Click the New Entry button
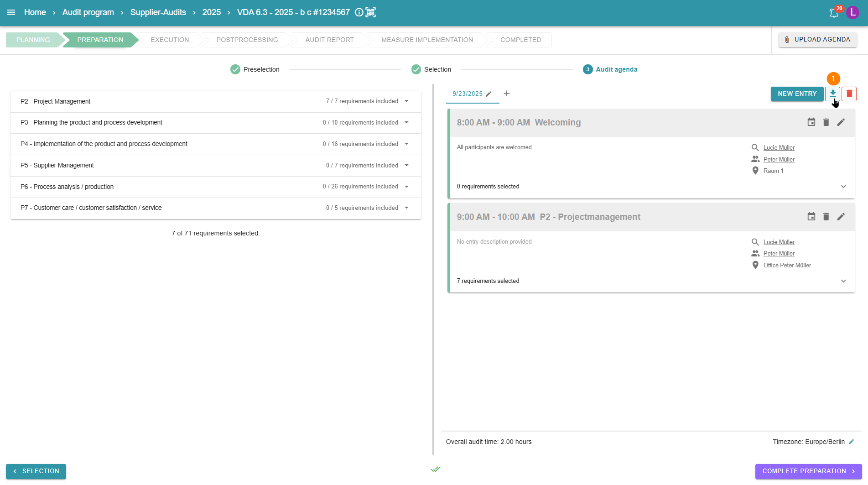Viewport: 868px width, 485px height. pyautogui.click(x=797, y=94)
